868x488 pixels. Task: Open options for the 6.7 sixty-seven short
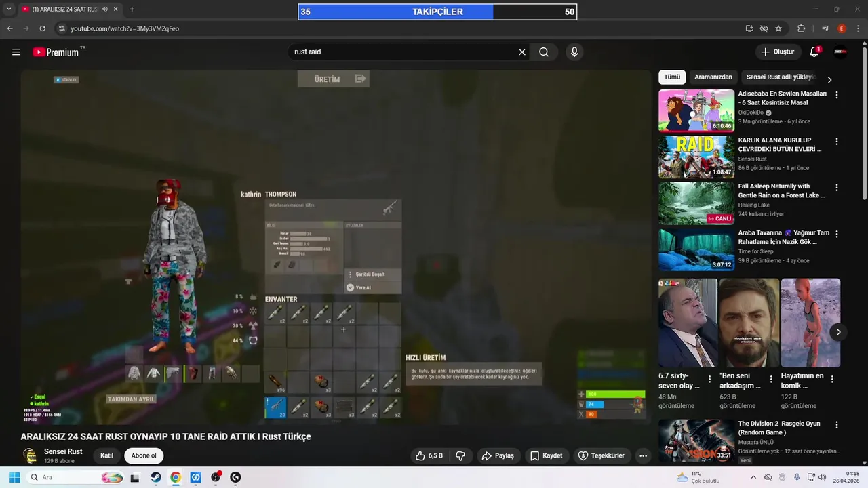[709, 380]
